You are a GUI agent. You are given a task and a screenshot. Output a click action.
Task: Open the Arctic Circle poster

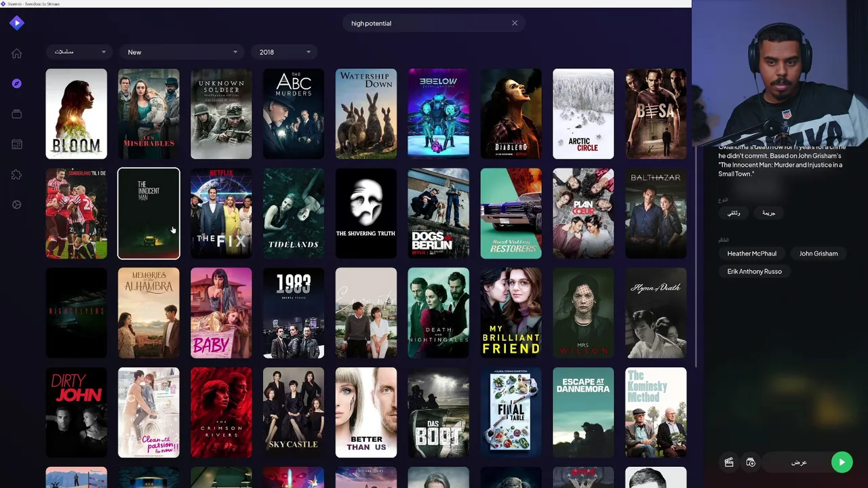pyautogui.click(x=583, y=114)
